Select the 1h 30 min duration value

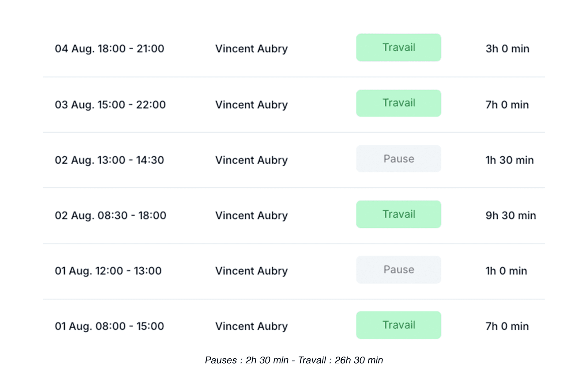[509, 160]
